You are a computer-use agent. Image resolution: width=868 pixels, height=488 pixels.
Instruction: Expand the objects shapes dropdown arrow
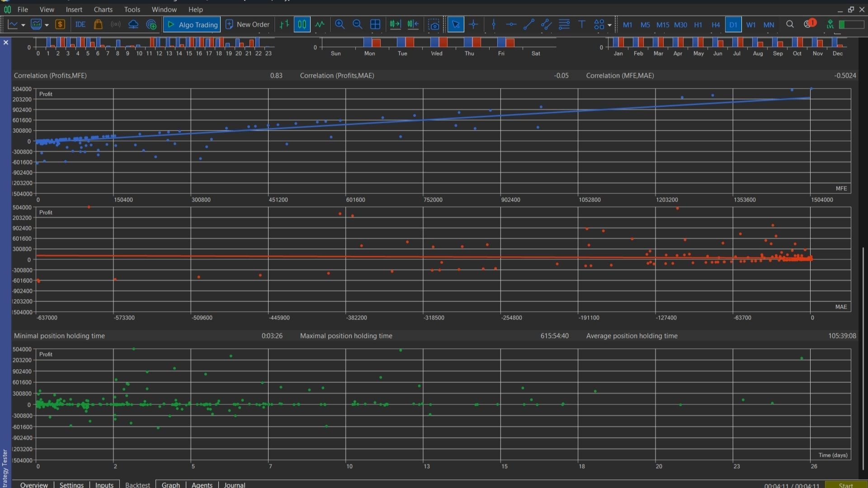(x=609, y=25)
